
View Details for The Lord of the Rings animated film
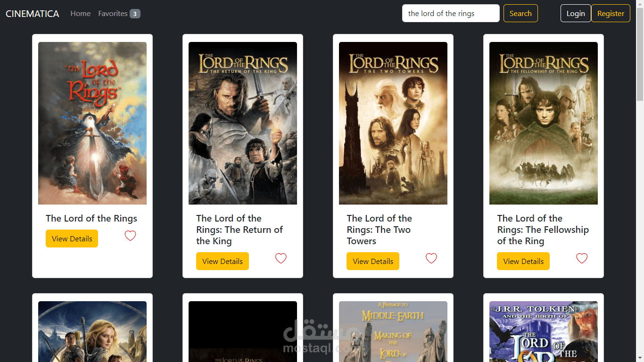(x=72, y=239)
